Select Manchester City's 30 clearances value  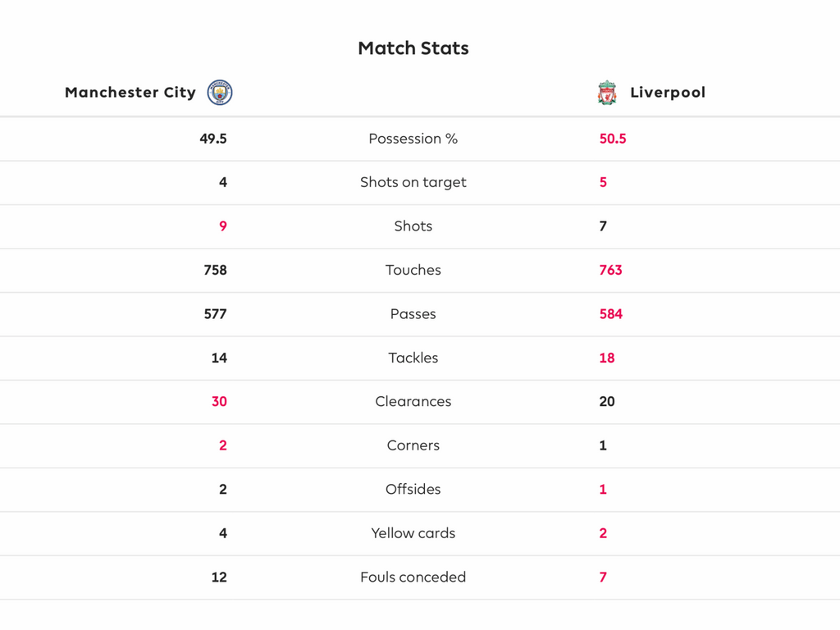219,402
